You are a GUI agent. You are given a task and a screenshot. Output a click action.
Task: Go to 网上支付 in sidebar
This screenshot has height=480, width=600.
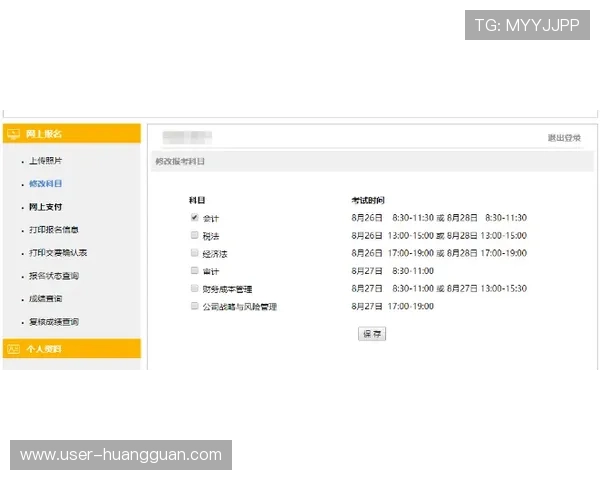46,207
